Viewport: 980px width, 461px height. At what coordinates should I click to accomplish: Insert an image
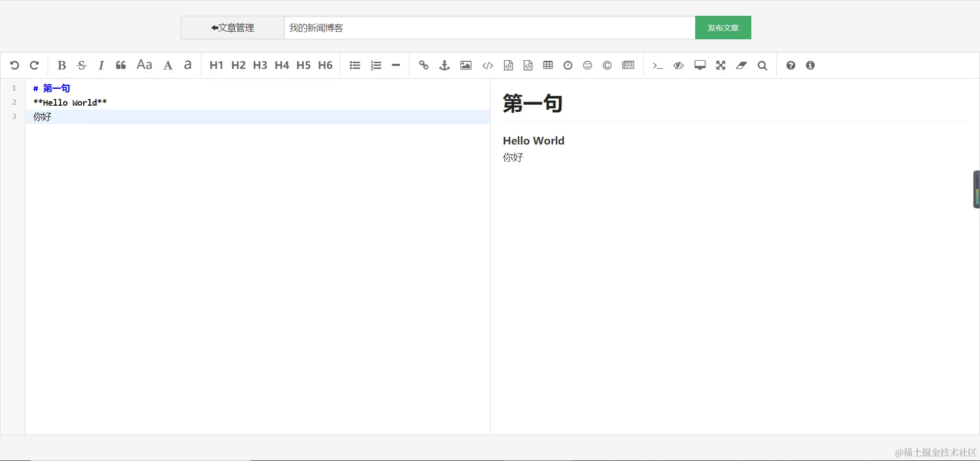pos(466,65)
